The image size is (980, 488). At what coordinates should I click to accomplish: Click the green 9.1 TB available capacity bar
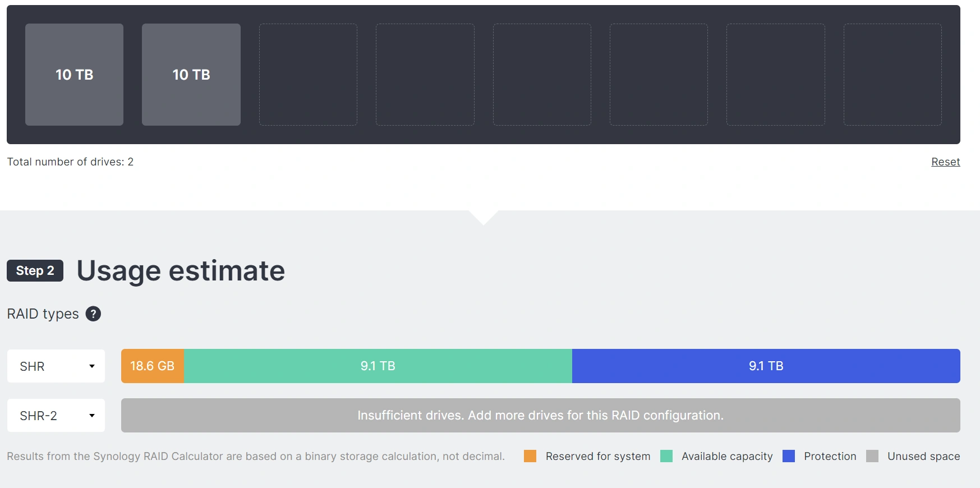point(378,366)
